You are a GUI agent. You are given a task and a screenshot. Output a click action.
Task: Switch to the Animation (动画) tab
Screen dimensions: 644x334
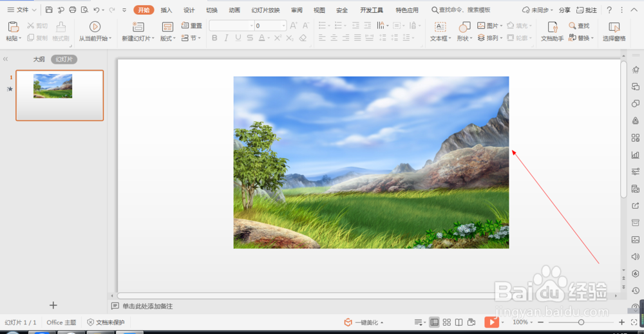click(234, 10)
